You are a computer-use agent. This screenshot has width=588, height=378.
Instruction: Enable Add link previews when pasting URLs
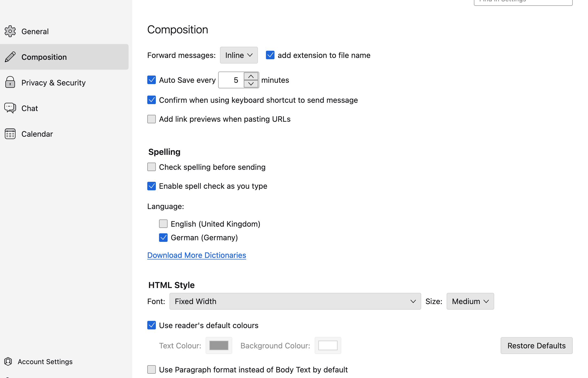point(152,119)
